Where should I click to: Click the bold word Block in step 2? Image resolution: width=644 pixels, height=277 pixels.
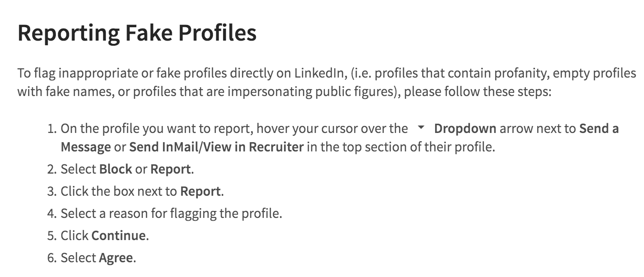tap(115, 169)
